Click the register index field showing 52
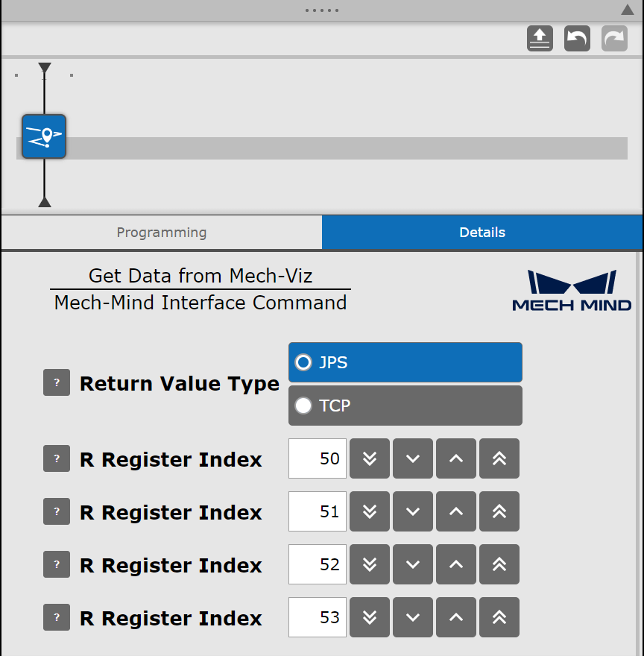644x656 pixels. pyautogui.click(x=318, y=564)
